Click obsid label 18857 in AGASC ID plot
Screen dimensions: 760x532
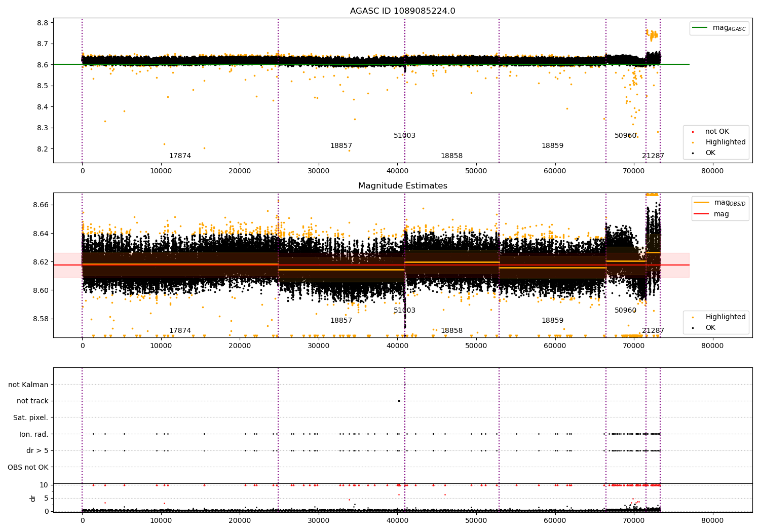pos(341,146)
